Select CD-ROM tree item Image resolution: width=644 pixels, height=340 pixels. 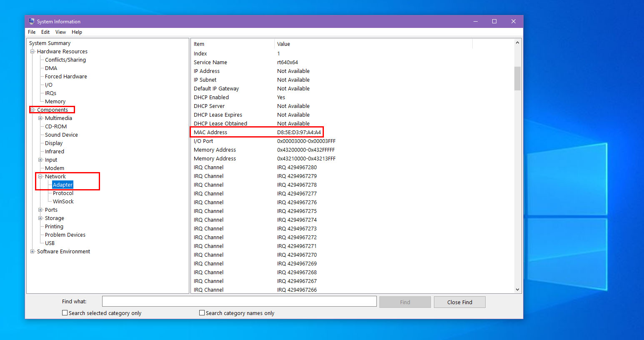pos(56,127)
